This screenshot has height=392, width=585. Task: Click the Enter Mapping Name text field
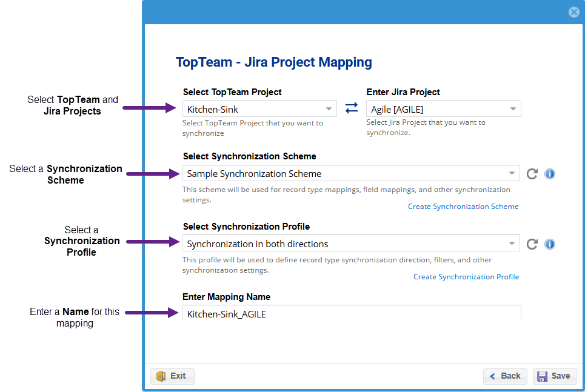coord(351,313)
